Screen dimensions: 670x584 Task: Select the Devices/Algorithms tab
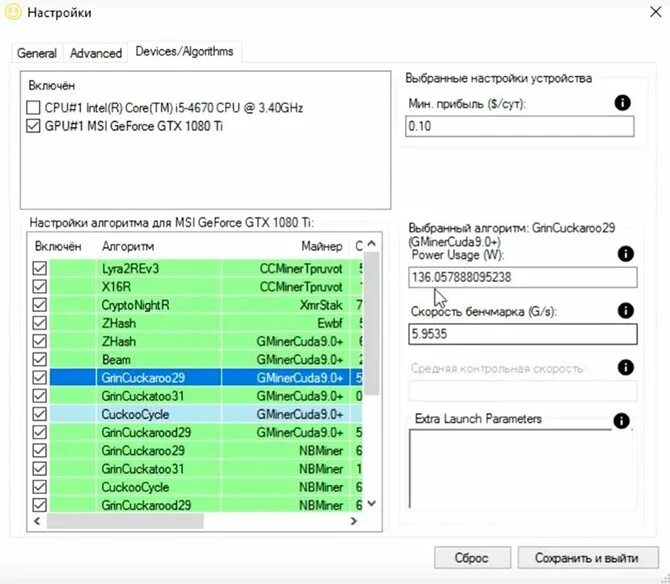(x=184, y=52)
